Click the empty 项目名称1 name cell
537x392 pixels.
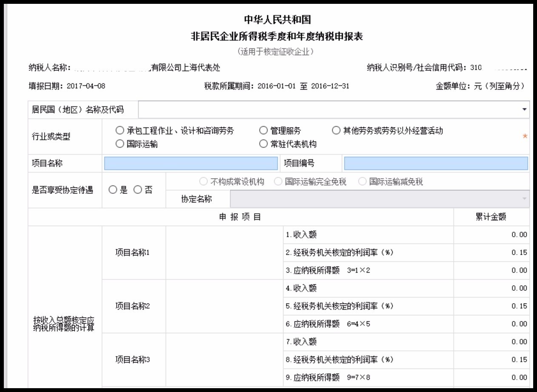[224, 253]
